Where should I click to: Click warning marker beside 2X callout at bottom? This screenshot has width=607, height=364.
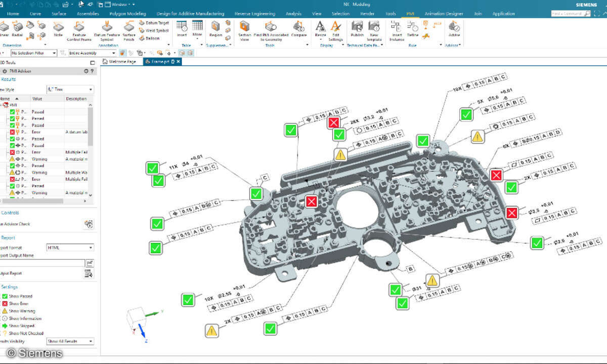tap(212, 331)
